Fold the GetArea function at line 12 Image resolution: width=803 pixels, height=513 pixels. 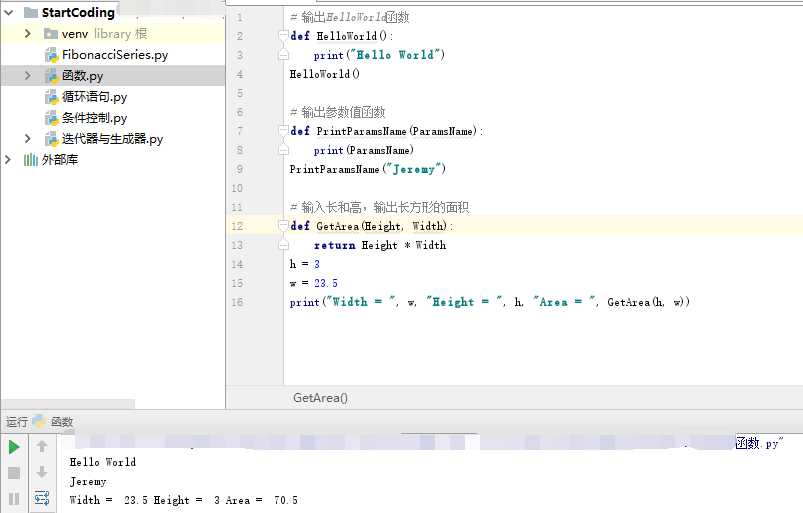click(283, 225)
